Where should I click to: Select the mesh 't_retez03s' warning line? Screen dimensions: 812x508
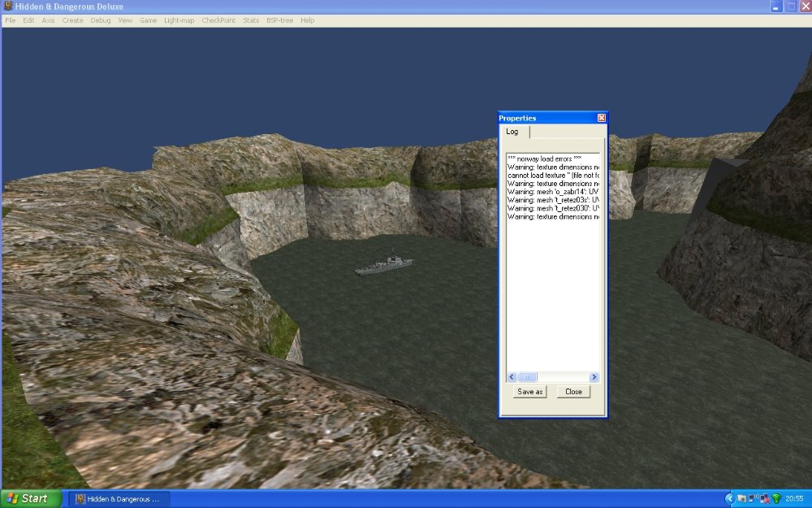coord(553,200)
